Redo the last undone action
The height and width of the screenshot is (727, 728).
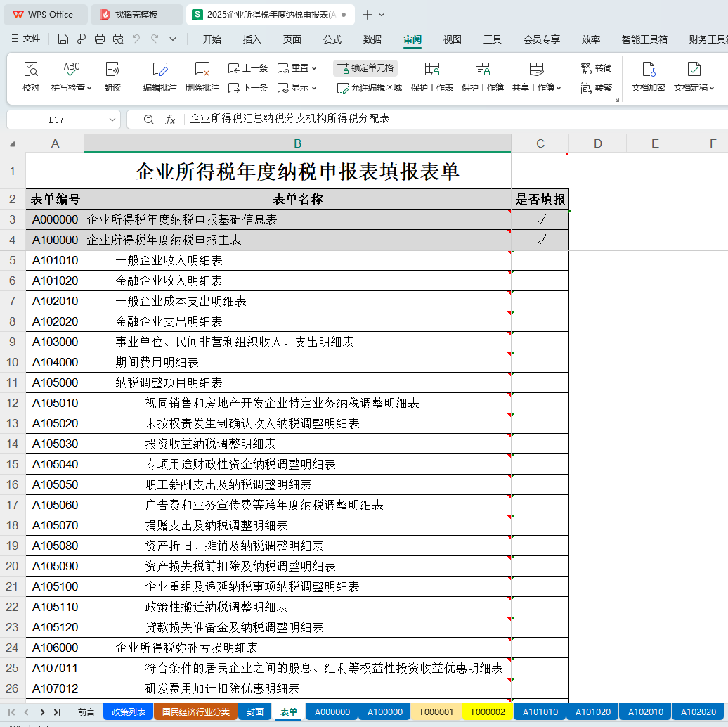[x=155, y=39]
